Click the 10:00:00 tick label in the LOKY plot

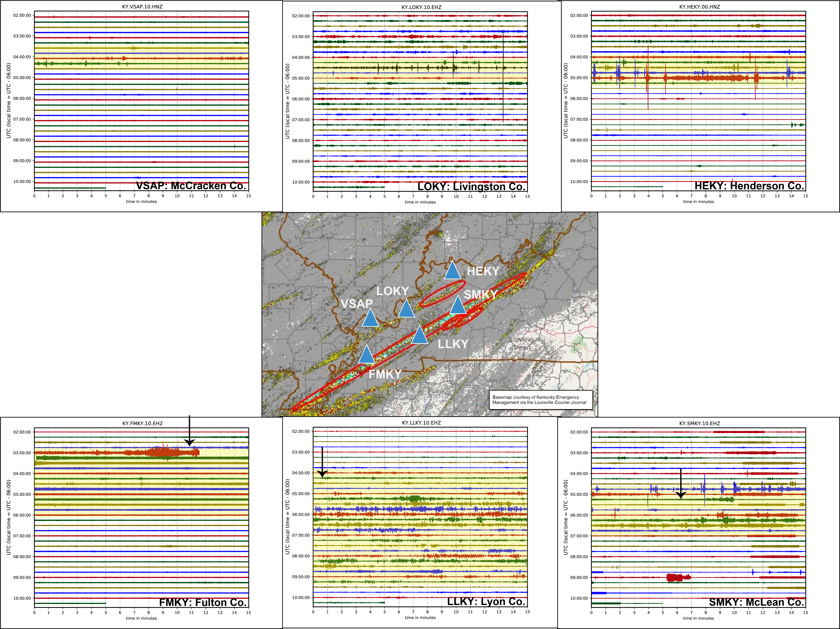[301, 182]
